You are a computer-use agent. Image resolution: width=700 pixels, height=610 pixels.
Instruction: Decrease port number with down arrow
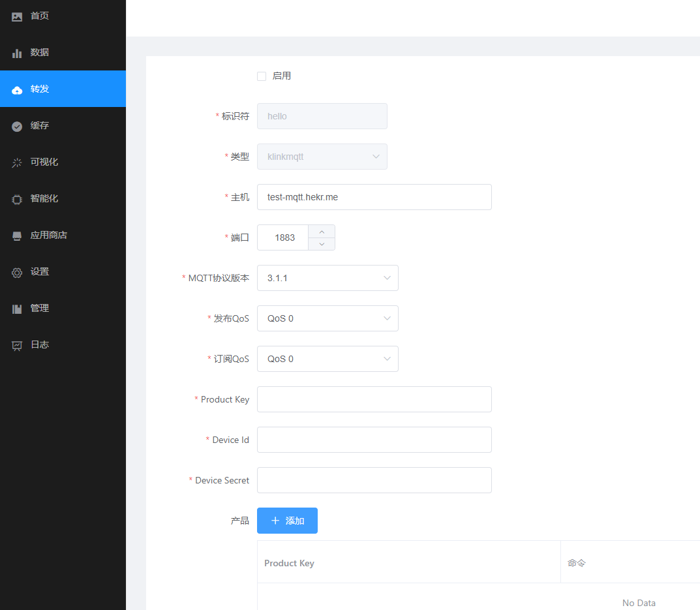pos(322,244)
